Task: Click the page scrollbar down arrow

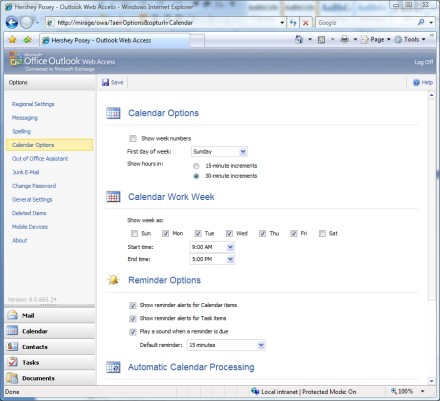Action: (432, 381)
